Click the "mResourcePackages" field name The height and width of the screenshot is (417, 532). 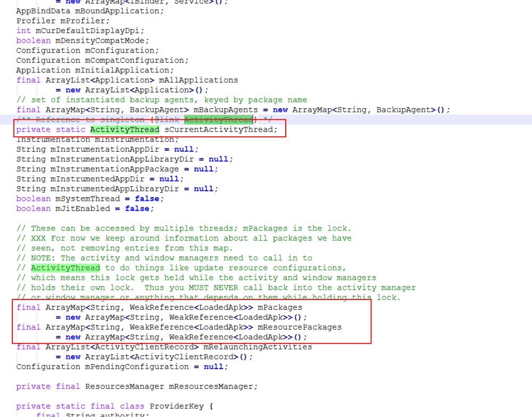tap(300, 327)
